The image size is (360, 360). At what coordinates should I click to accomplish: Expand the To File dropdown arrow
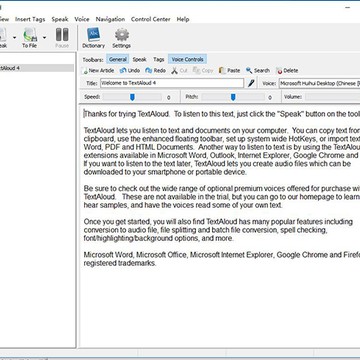click(44, 38)
